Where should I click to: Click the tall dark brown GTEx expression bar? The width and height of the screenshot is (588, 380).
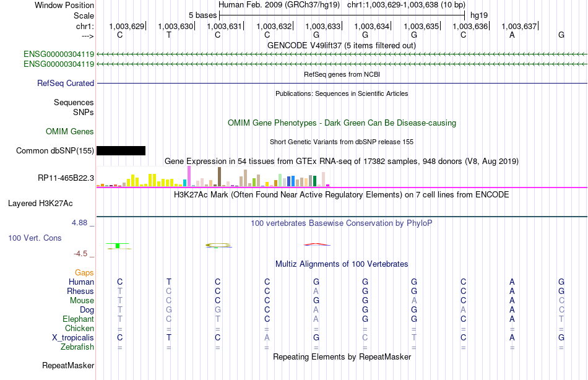click(219, 176)
